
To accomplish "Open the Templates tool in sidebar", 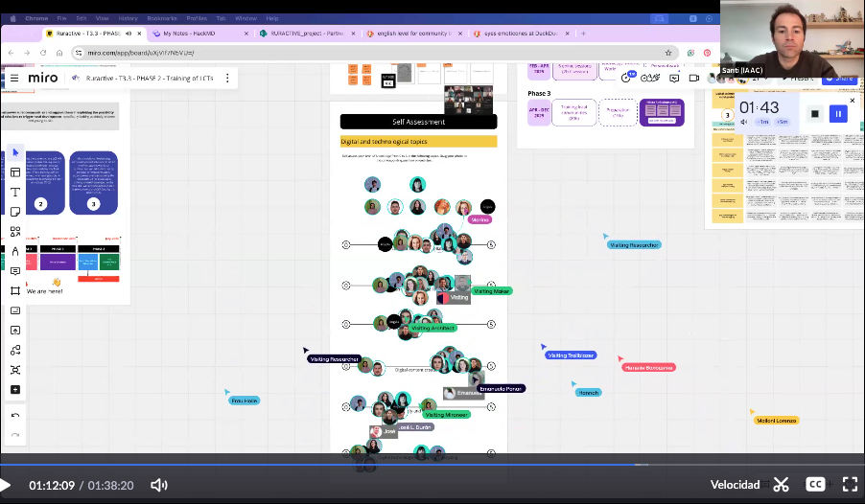I will (x=15, y=172).
